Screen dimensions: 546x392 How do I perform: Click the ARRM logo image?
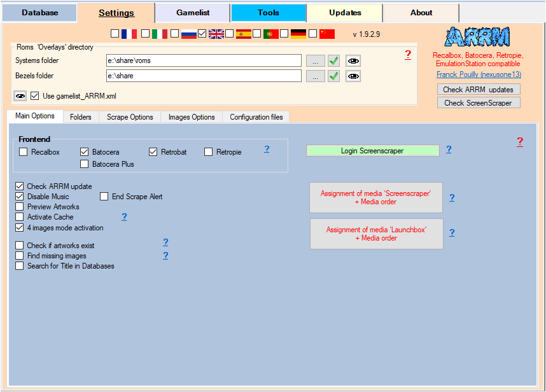[x=477, y=37]
